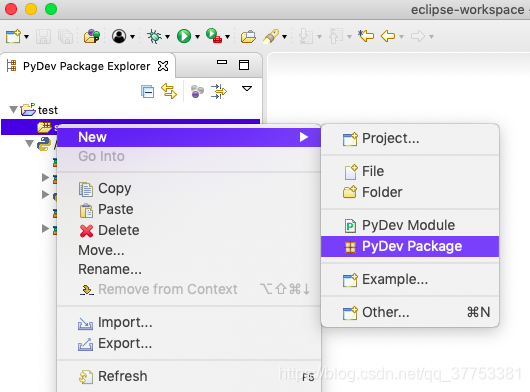
Task: Click the Collapse All icon
Action: (148, 92)
